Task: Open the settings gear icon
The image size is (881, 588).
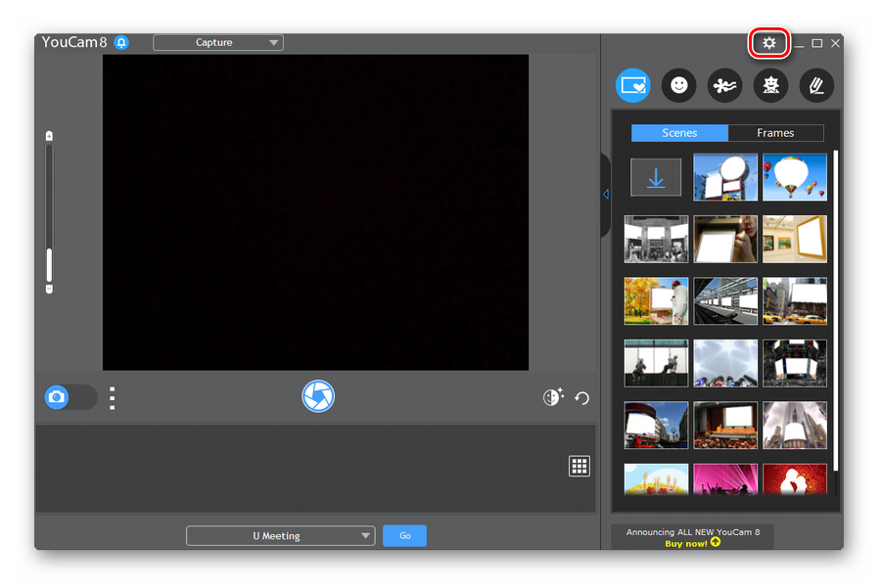Action: coord(768,43)
